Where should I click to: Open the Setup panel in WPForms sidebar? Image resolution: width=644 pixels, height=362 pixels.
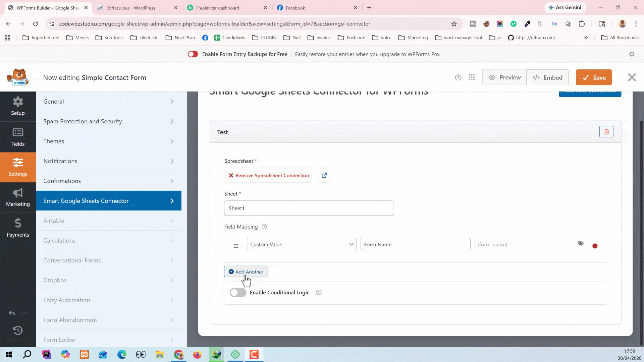[x=18, y=106]
